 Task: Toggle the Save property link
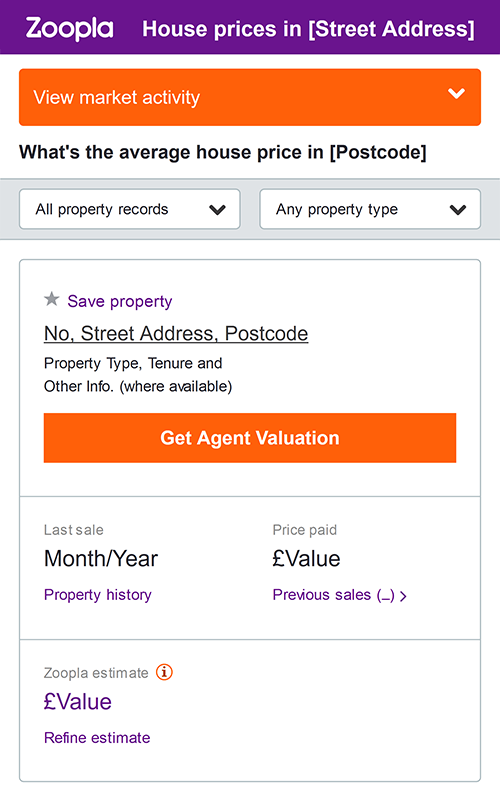pos(120,301)
